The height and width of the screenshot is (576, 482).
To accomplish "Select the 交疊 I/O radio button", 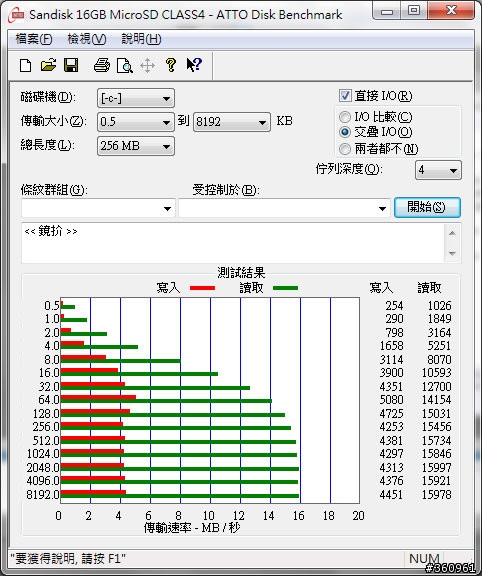I will 345,132.
